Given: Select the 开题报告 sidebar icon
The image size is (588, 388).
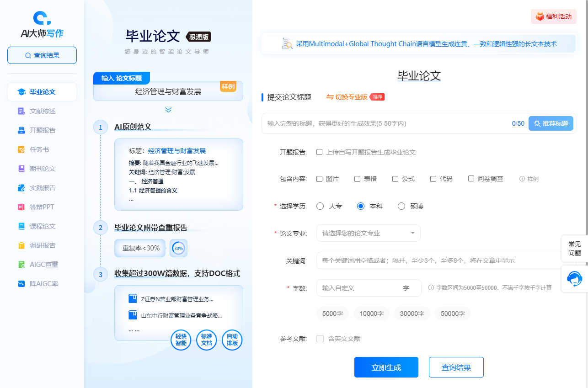Looking at the screenshot, I should 21,130.
